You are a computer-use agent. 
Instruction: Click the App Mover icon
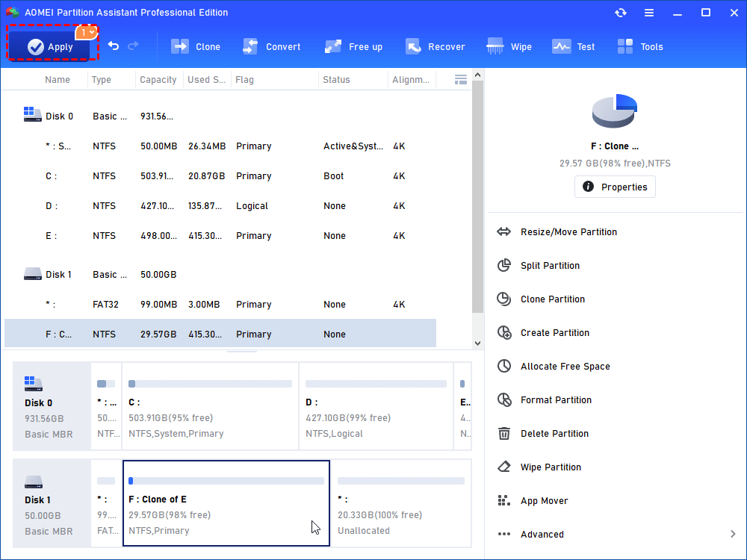[x=504, y=500]
